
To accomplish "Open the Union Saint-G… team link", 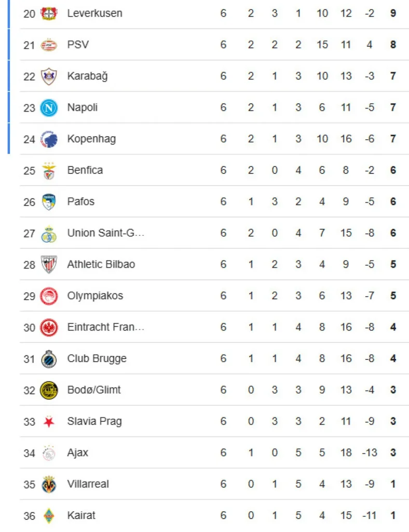I will (x=105, y=233).
